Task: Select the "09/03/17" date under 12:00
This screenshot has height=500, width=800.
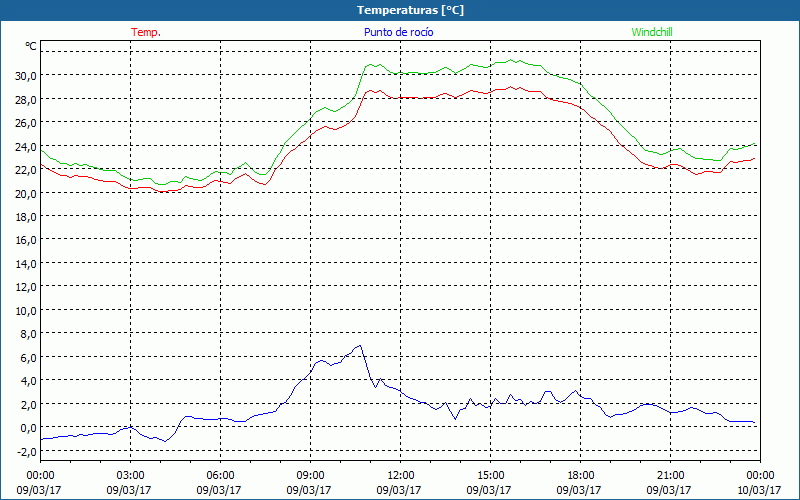Action: tap(398, 490)
